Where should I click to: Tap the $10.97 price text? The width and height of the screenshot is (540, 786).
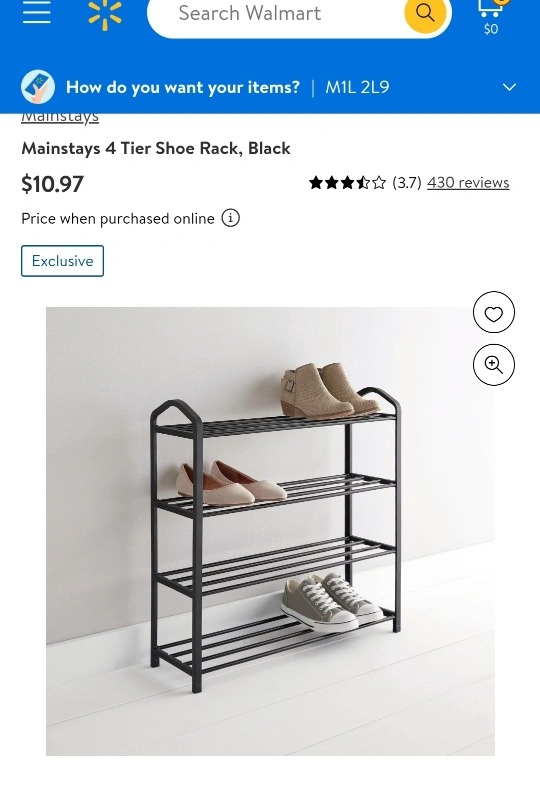click(x=52, y=184)
